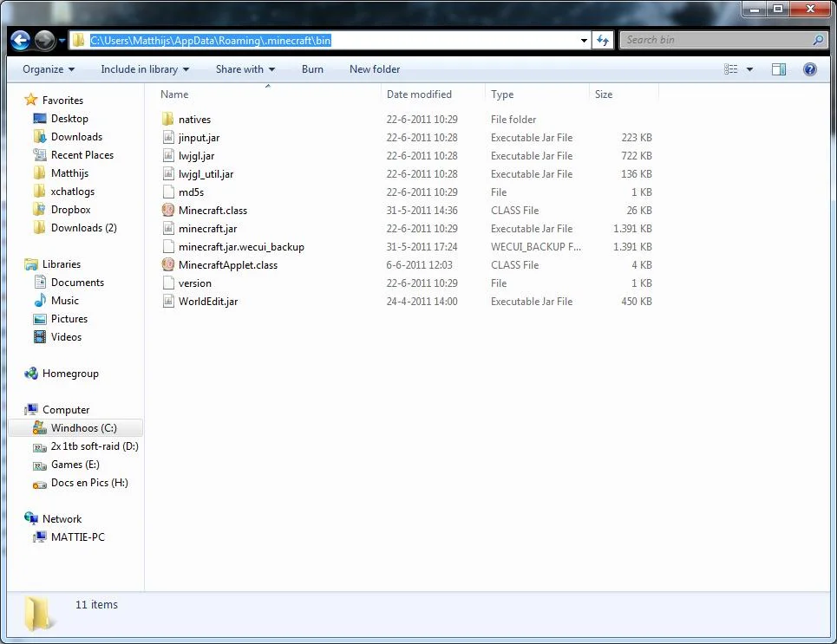
Task: Click the search magnifier icon
Action: pos(818,40)
